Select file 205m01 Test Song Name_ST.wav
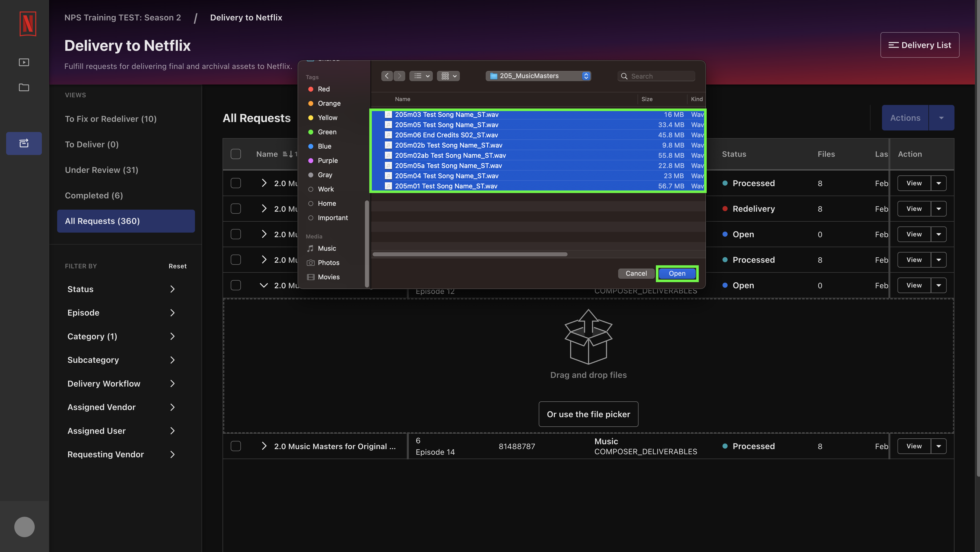980x552 pixels. click(x=538, y=186)
